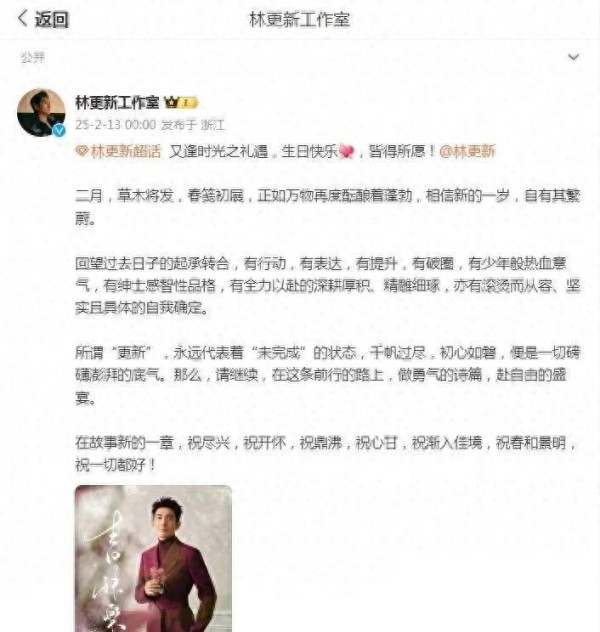Screen dimensions: 600x632
Task: Go back via the 返回 label
Action: [x=52, y=19]
